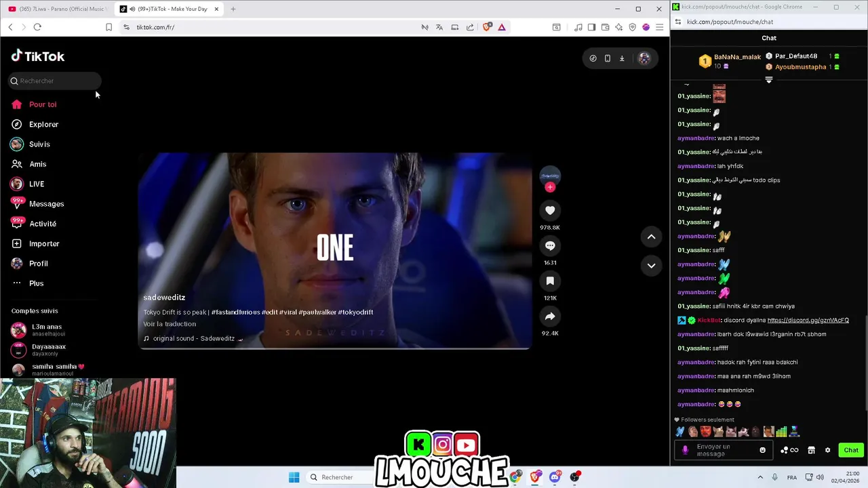Open TikTok profile avatar at top right
The height and width of the screenshot is (488, 868).
click(644, 58)
